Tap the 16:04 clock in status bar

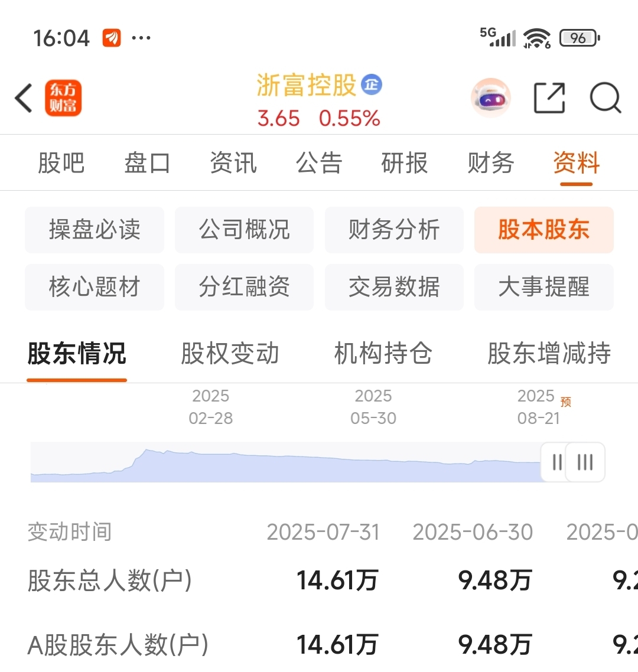point(61,38)
